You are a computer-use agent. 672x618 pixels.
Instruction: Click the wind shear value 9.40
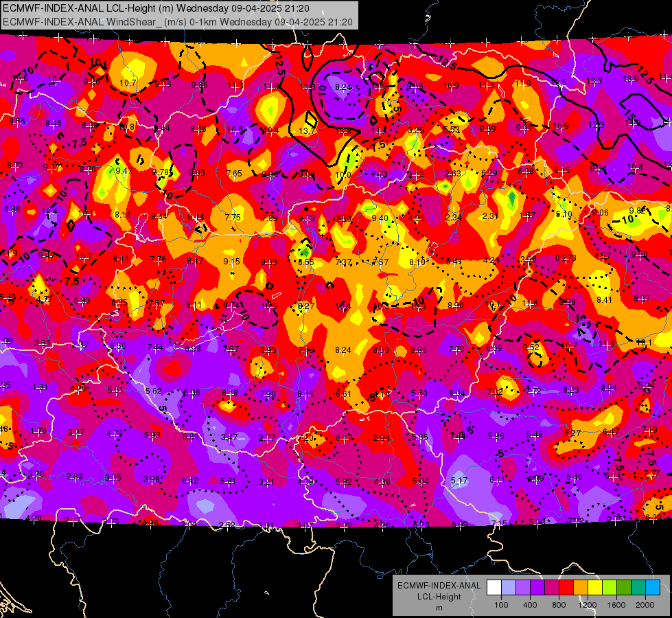(380, 218)
